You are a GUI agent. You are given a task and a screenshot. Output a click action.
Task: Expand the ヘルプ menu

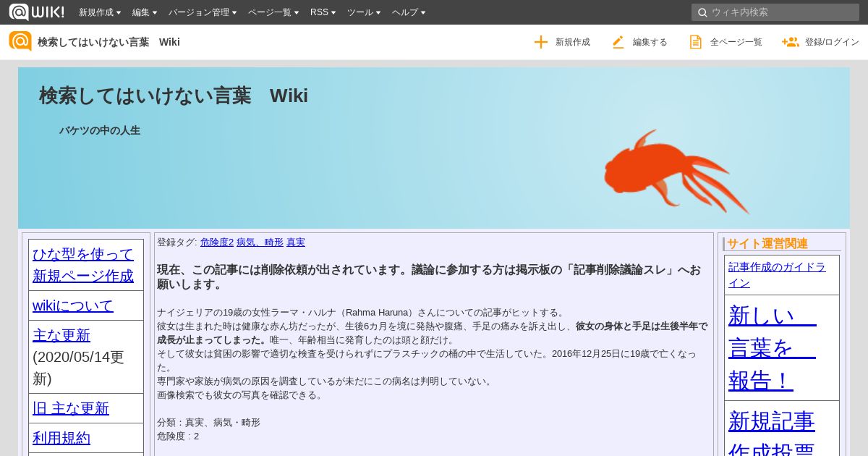(x=409, y=12)
